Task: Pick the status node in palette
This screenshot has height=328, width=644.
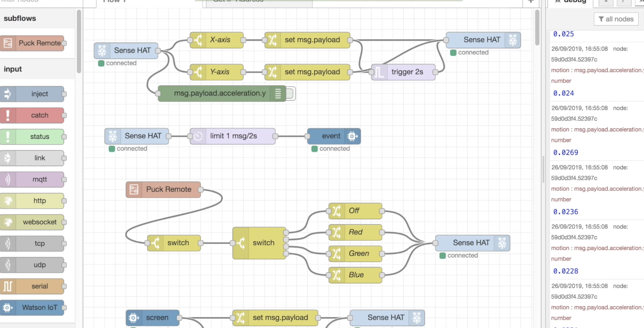Action: pyautogui.click(x=32, y=137)
